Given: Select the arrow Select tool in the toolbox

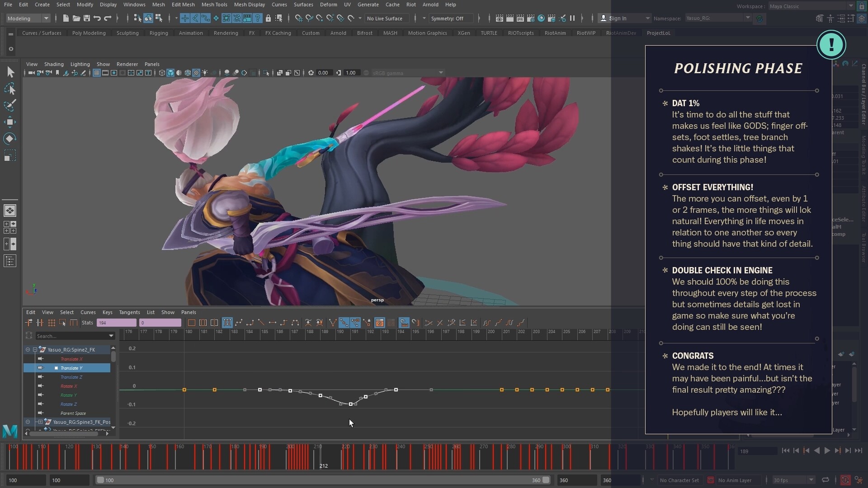Looking at the screenshot, I should click(x=10, y=72).
